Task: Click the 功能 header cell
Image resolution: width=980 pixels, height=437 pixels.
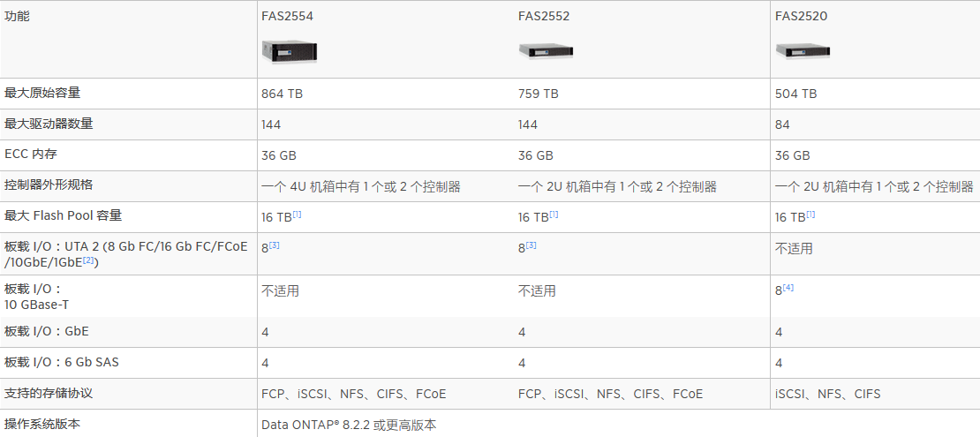Action: click(x=18, y=16)
